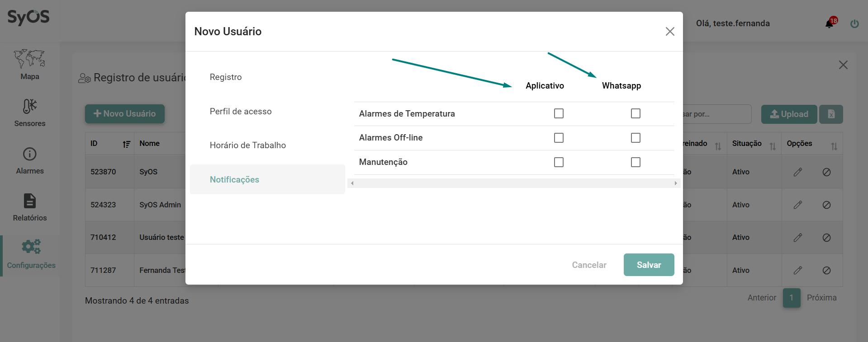Screen dimensions: 868x342
Task: Click the power logout icon
Action: (x=854, y=23)
